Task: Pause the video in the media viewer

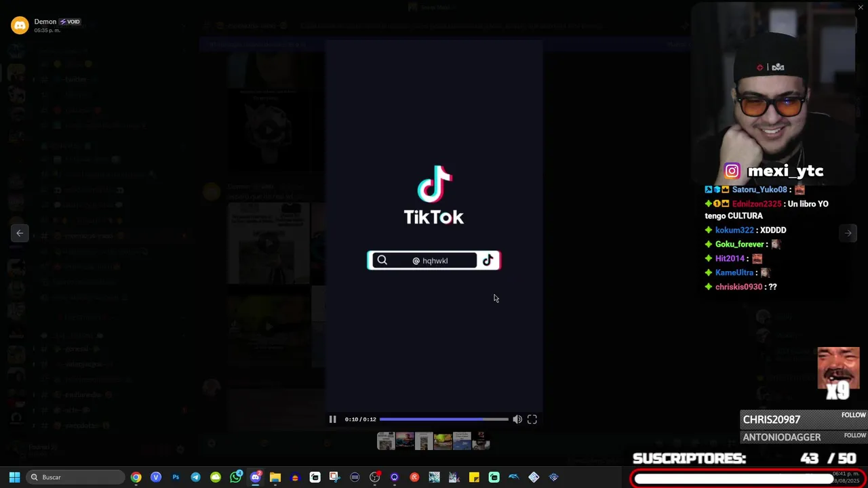Action: (x=332, y=420)
